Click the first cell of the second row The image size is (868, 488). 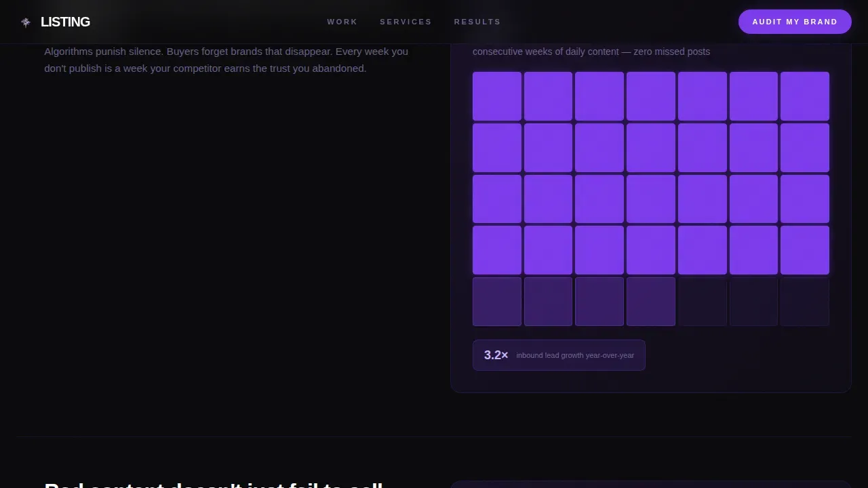point(497,148)
